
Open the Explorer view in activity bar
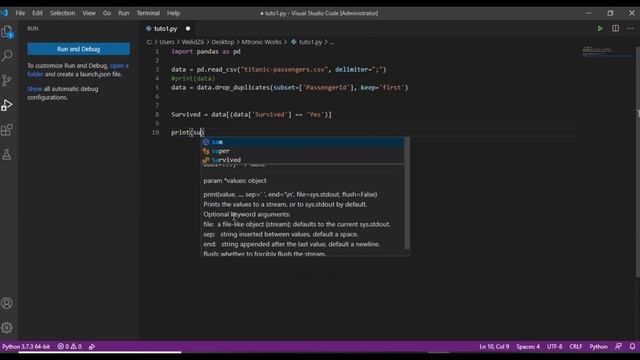point(7,31)
